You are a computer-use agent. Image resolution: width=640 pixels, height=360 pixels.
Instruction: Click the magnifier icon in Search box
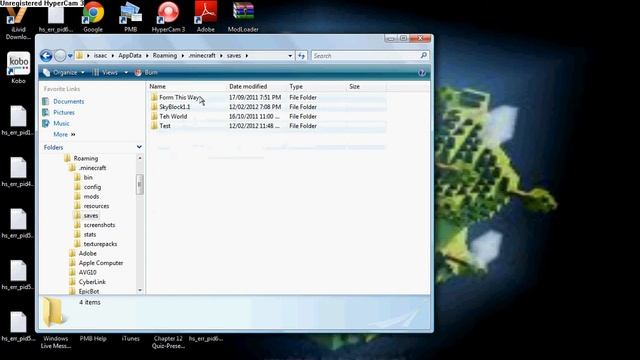(x=424, y=56)
